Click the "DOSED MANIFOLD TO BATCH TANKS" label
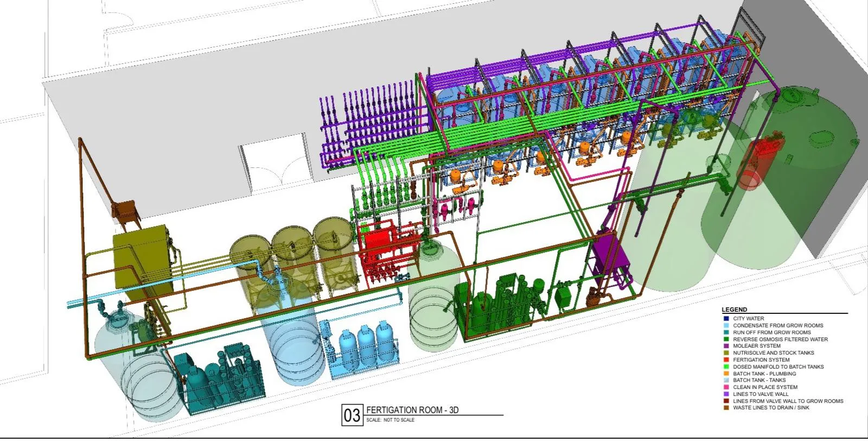This screenshot has width=868, height=441. click(x=778, y=367)
